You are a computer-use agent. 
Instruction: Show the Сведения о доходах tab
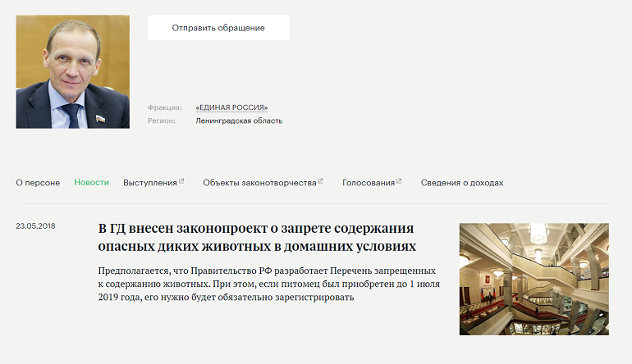pyautogui.click(x=462, y=183)
